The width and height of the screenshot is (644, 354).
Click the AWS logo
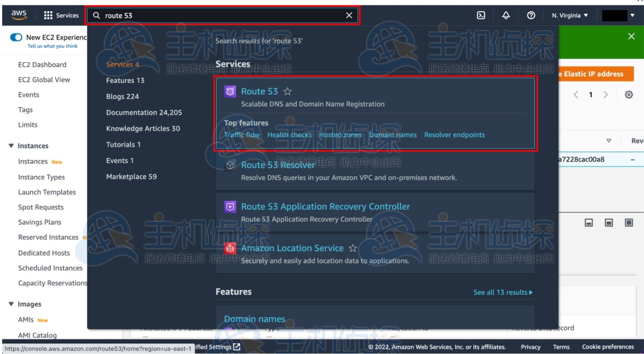(x=19, y=15)
